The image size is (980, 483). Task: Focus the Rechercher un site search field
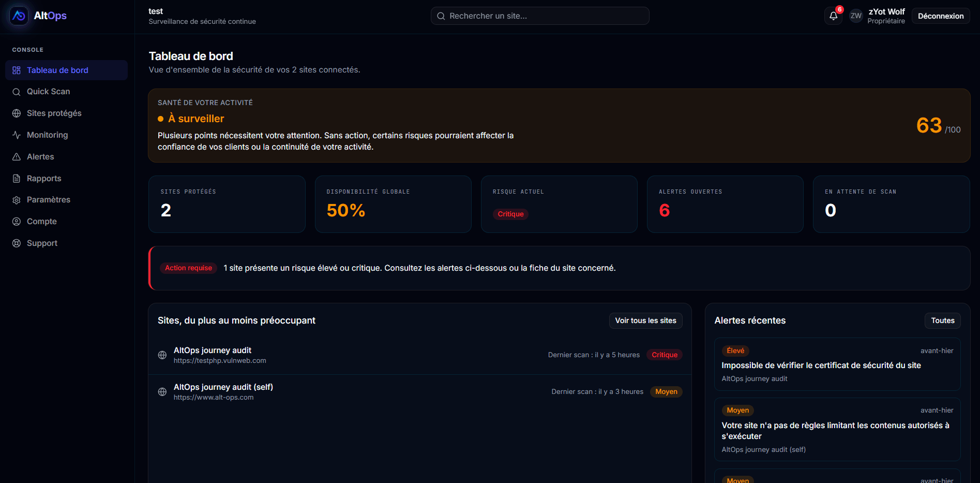coord(540,16)
